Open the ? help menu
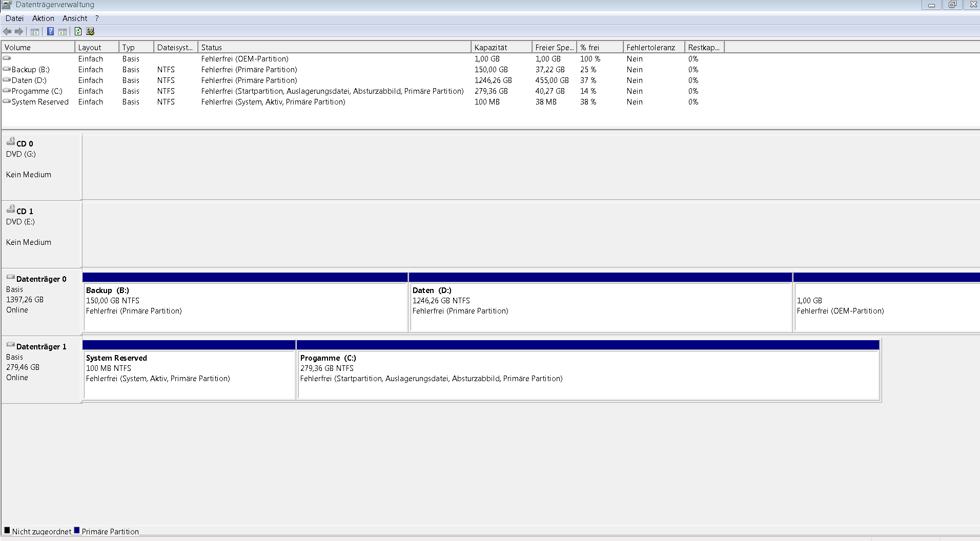 (x=97, y=18)
